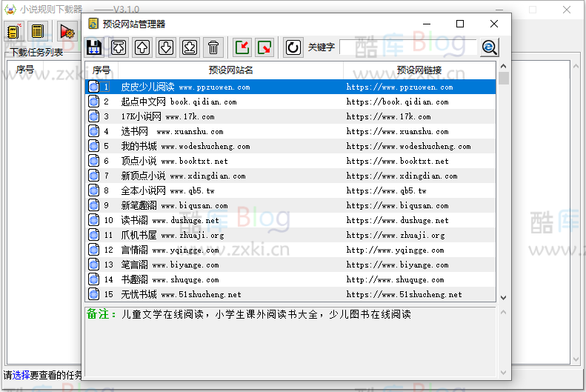
Task: Click the green import arrow icon
Action: [x=242, y=47]
